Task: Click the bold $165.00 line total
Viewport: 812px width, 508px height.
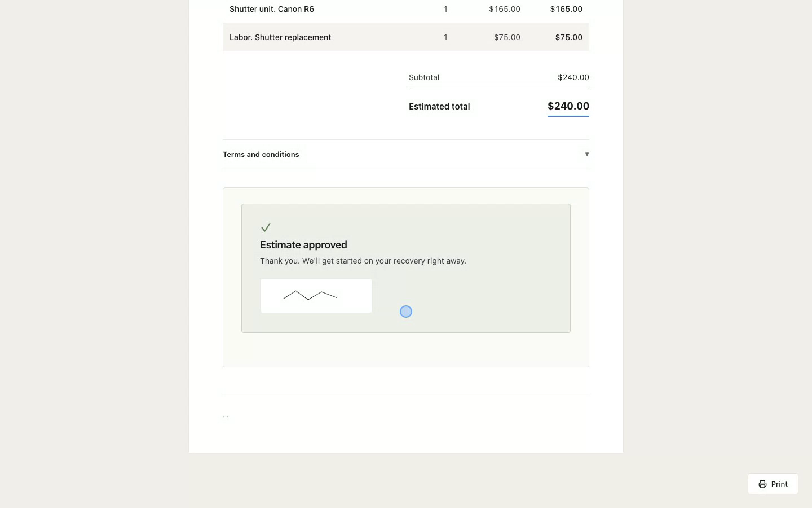Action: click(x=566, y=9)
